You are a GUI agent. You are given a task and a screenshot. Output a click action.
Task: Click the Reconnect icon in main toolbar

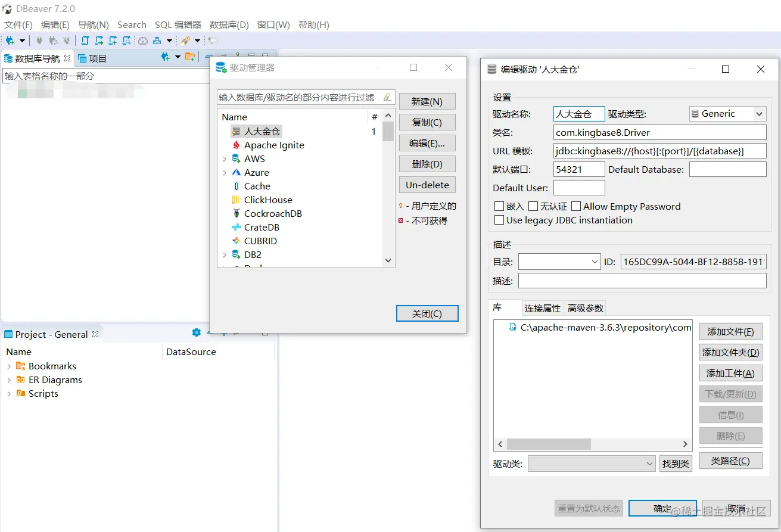coord(53,41)
